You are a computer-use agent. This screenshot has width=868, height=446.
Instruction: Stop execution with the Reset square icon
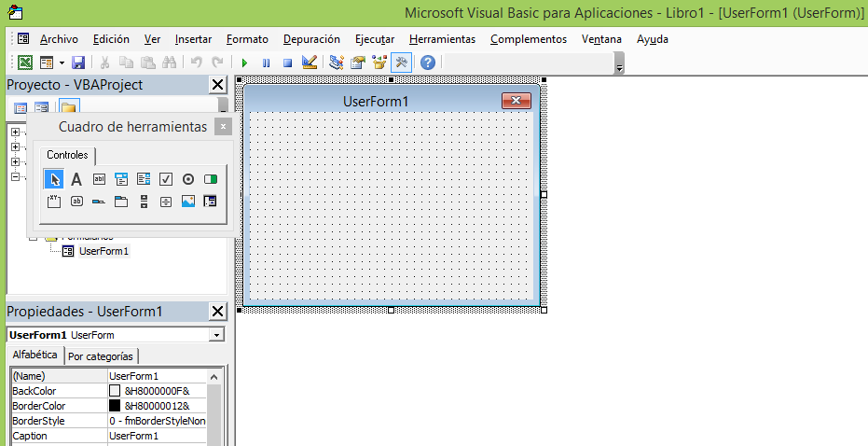click(287, 63)
